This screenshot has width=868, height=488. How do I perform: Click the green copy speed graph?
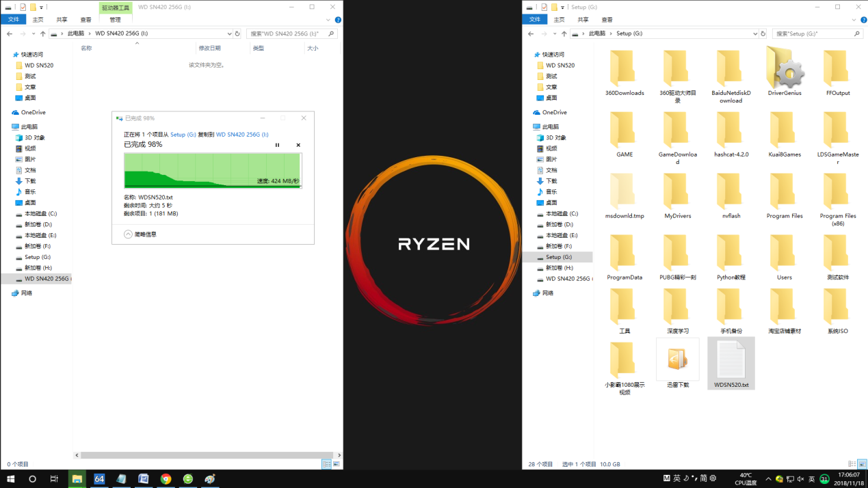click(212, 170)
